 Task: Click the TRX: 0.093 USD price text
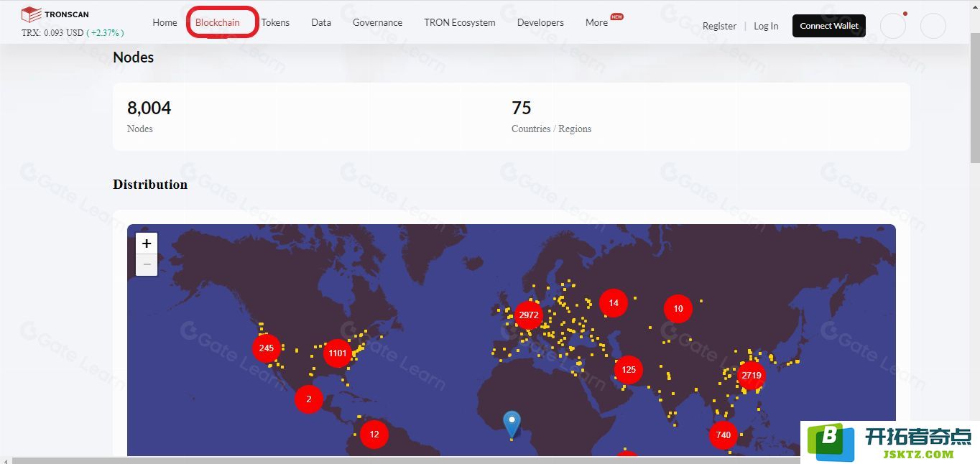point(52,33)
